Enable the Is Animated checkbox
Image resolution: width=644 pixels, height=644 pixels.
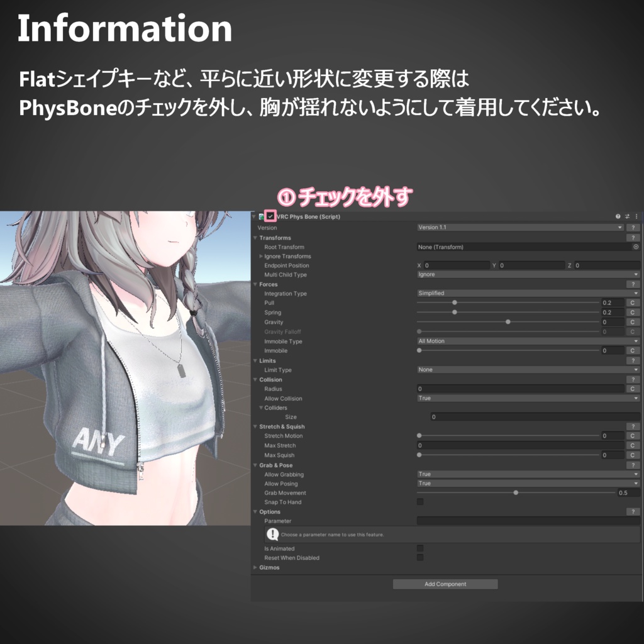pyautogui.click(x=419, y=548)
